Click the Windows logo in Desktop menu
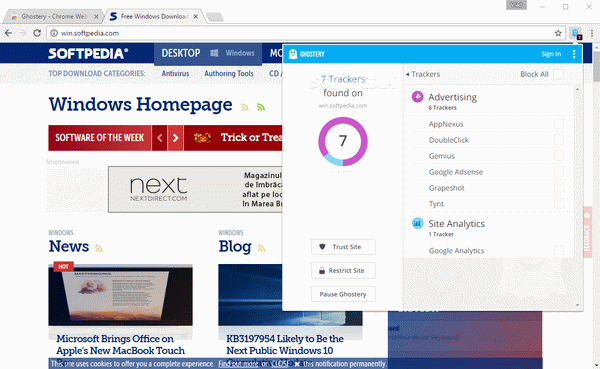Image resolution: width=600 pixels, height=369 pixels. pos(214,53)
